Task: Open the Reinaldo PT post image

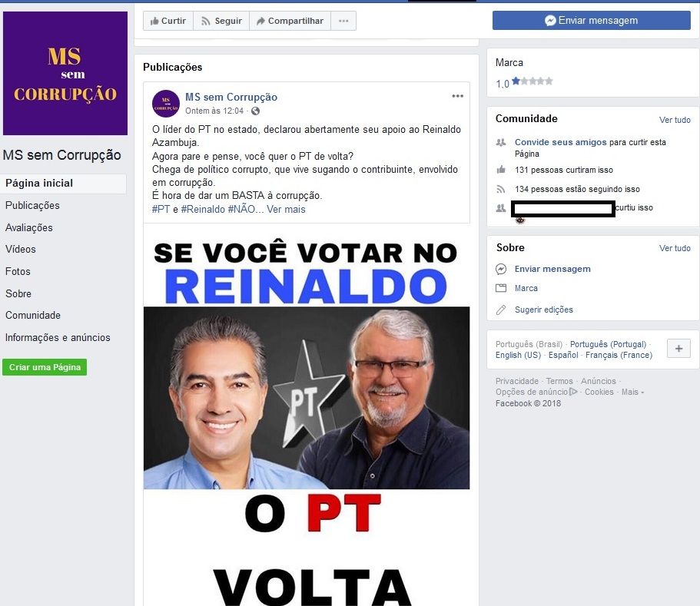Action: point(307,415)
